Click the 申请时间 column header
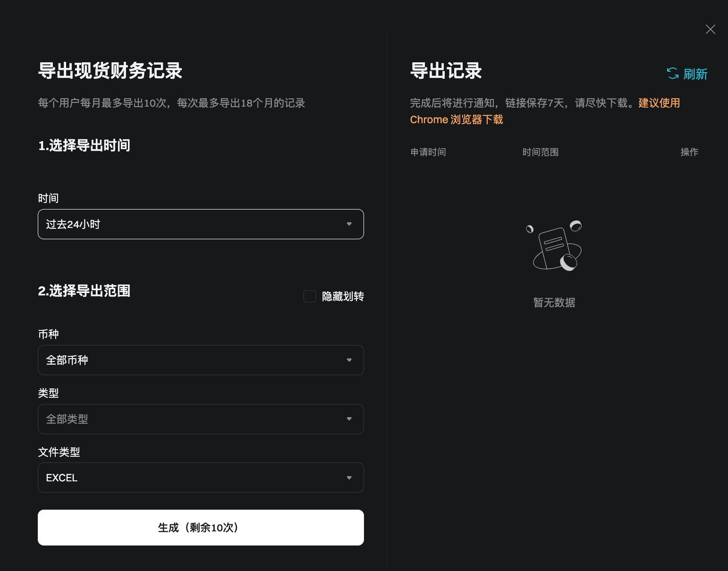The image size is (728, 571). coord(428,152)
